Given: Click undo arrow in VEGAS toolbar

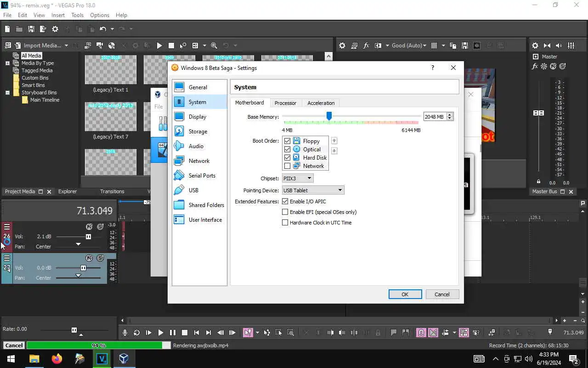Looking at the screenshot, I should tap(103, 29).
